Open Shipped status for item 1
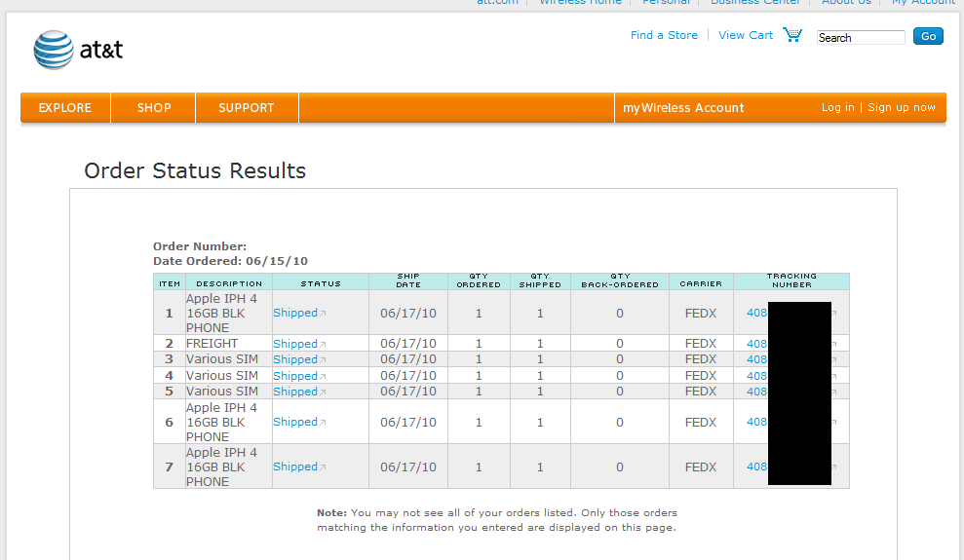 point(295,313)
